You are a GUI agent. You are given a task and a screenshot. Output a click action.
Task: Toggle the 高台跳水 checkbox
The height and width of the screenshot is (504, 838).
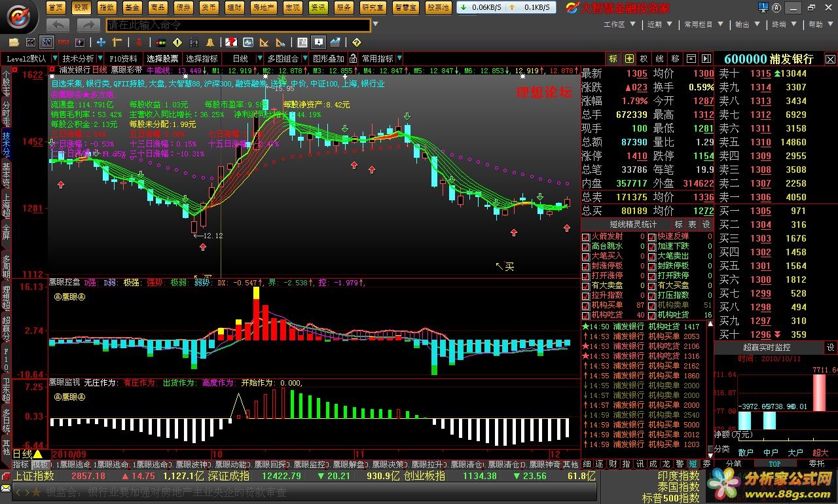point(586,246)
